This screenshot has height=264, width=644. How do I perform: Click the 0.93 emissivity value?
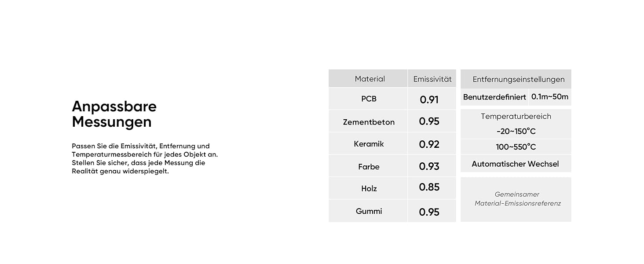429,166
